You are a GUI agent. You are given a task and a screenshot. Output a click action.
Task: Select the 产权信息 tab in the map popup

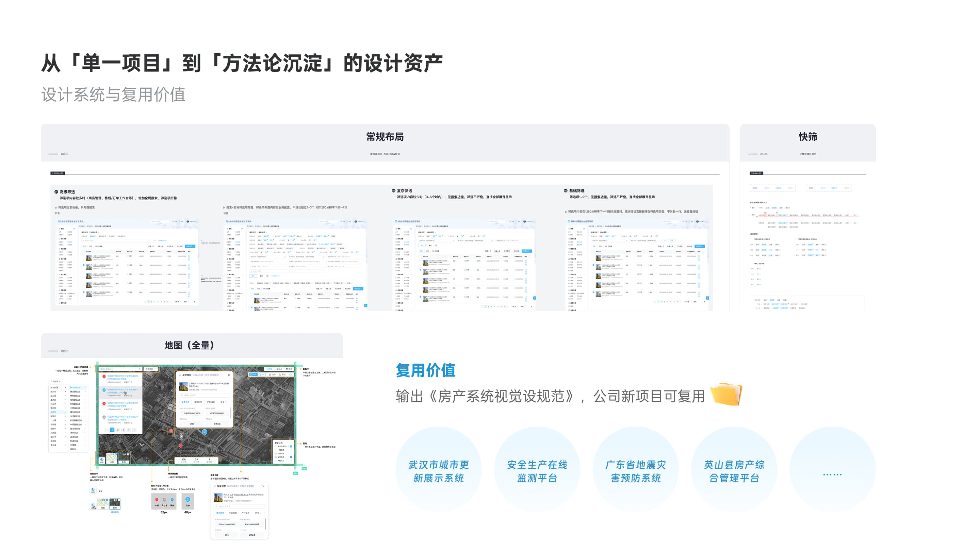(x=211, y=402)
